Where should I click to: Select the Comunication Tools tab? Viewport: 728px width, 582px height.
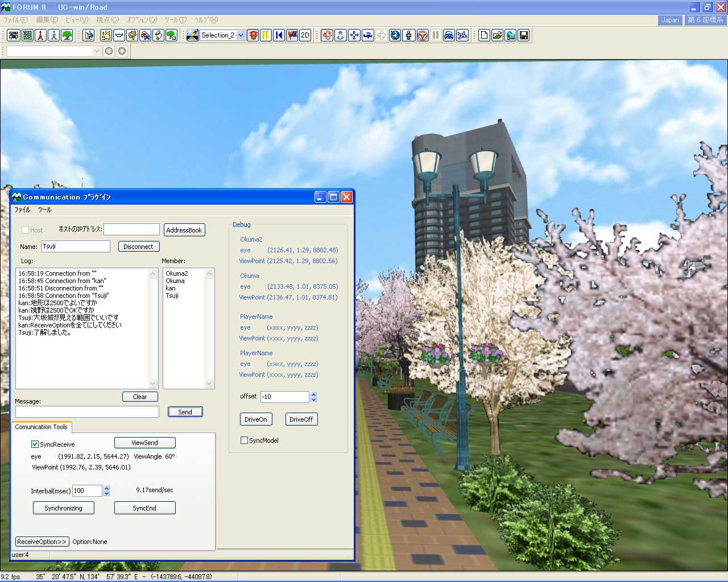pos(41,427)
